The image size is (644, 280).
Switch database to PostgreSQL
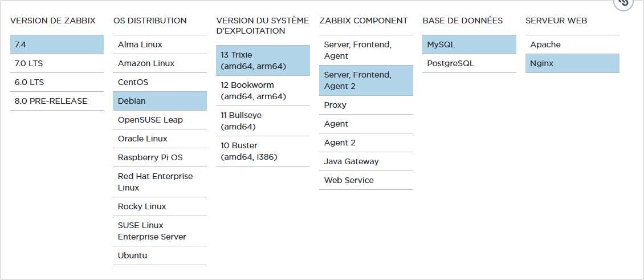(469, 63)
